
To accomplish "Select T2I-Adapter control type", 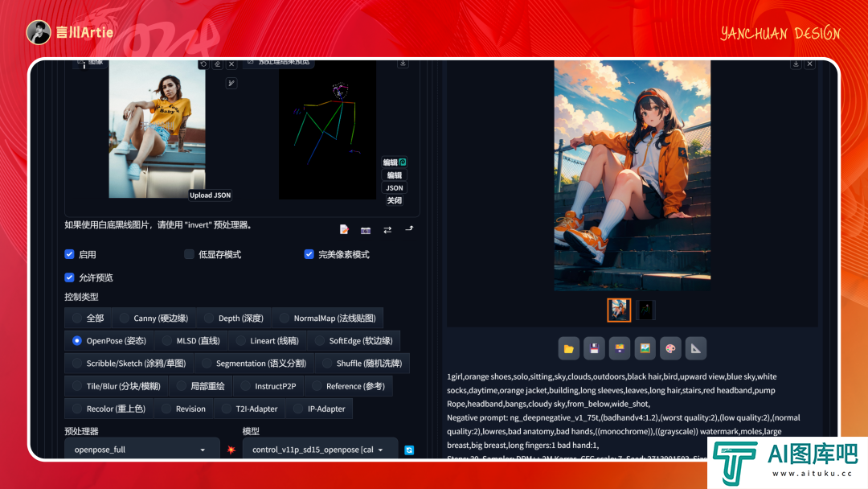I will point(250,409).
